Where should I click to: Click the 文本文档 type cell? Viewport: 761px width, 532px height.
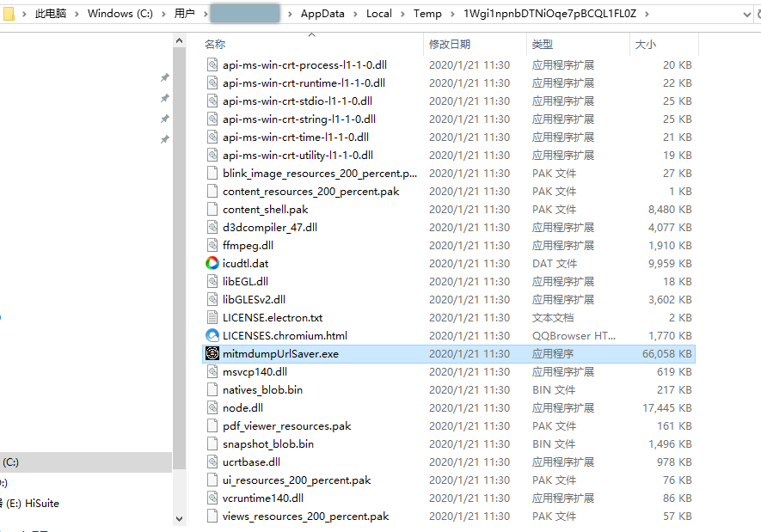(553, 318)
